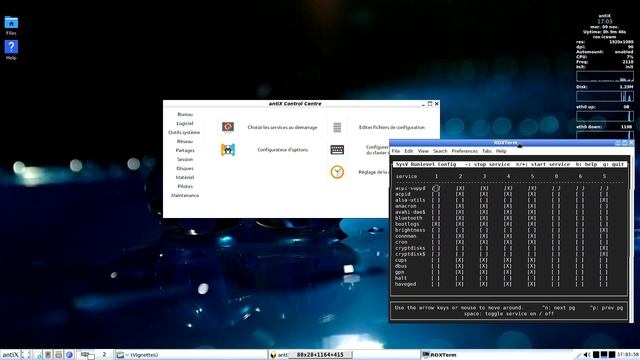Click the keyboard configuration icon

tap(337, 150)
